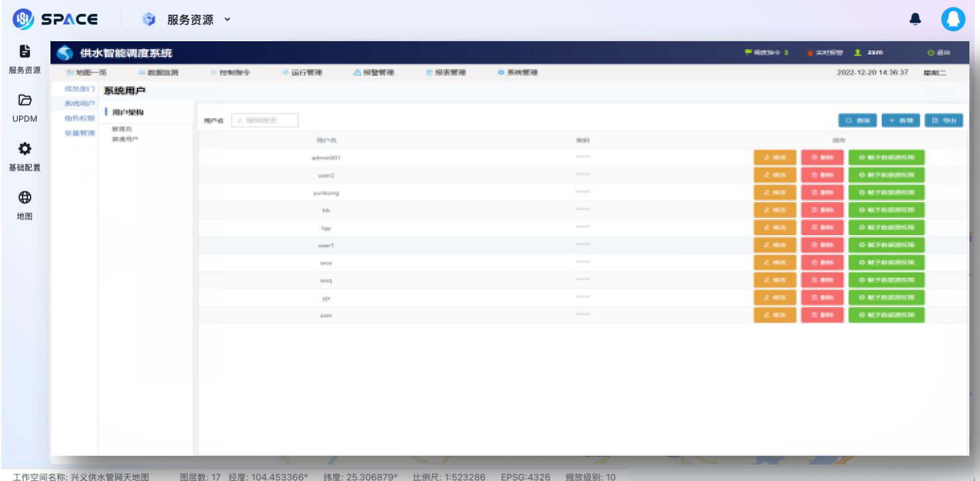Click the blue 新增 button
The height and width of the screenshot is (481, 980).
tap(901, 120)
